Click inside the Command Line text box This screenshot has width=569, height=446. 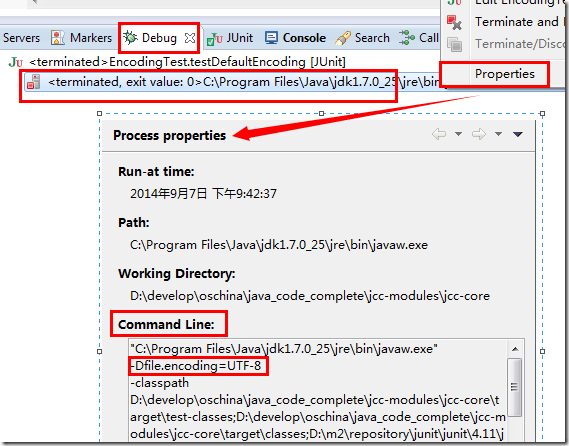point(318,391)
